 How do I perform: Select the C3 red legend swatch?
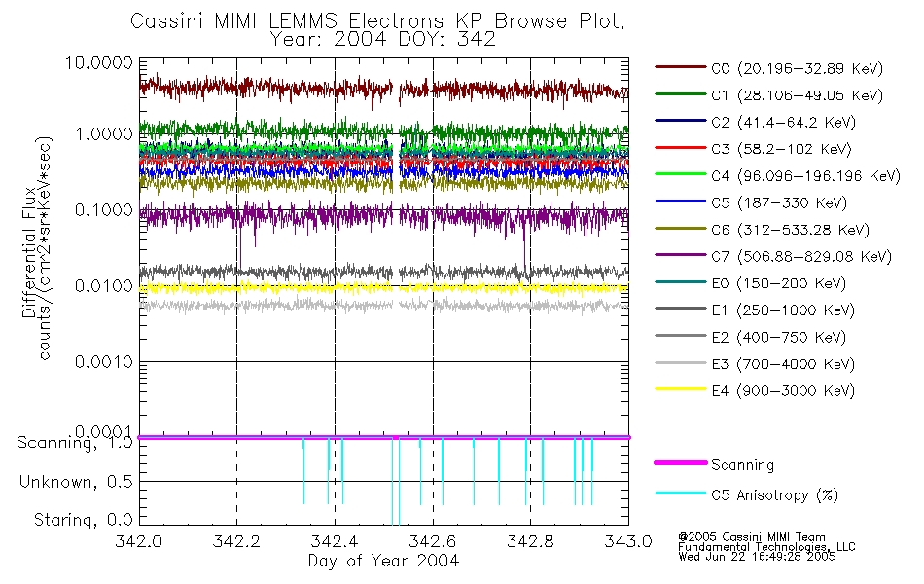680,148
